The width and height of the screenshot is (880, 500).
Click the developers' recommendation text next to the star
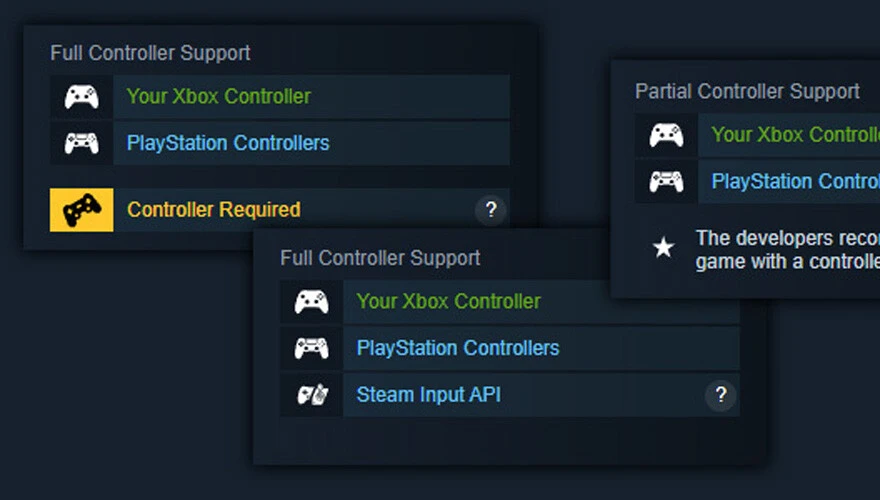(787, 250)
